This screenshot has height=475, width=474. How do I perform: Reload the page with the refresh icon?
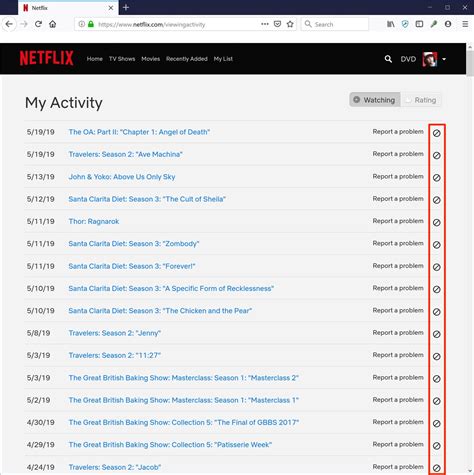38,24
